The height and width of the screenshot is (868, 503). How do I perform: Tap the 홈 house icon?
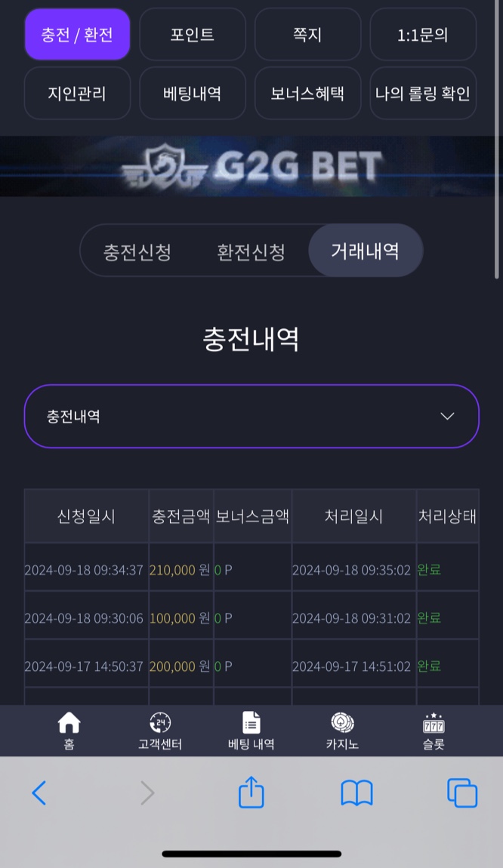point(69,722)
